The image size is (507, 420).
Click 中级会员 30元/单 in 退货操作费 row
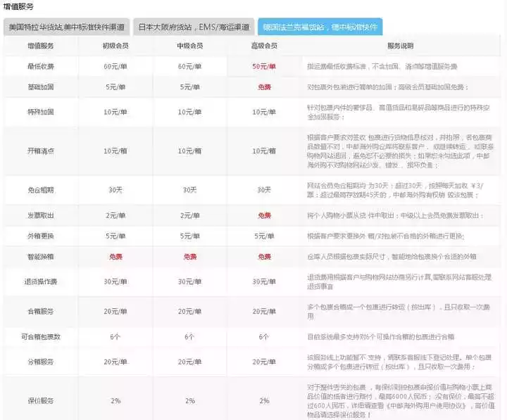coord(190,281)
